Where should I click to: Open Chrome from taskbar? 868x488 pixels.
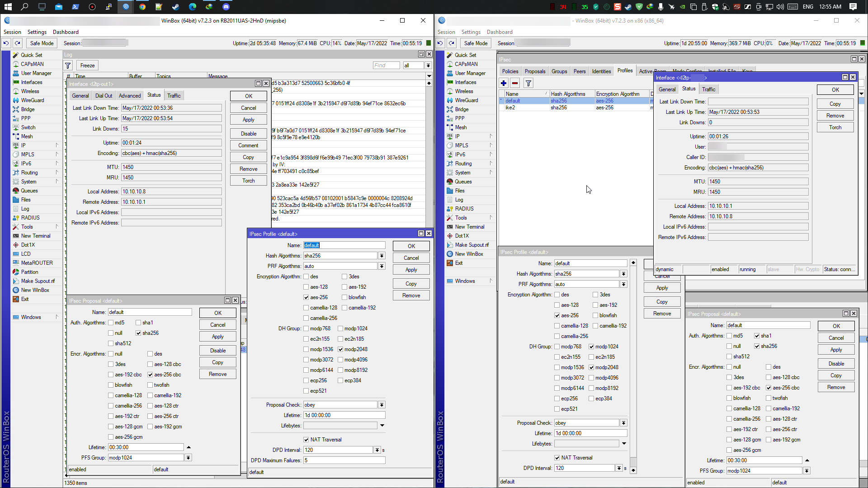click(142, 7)
